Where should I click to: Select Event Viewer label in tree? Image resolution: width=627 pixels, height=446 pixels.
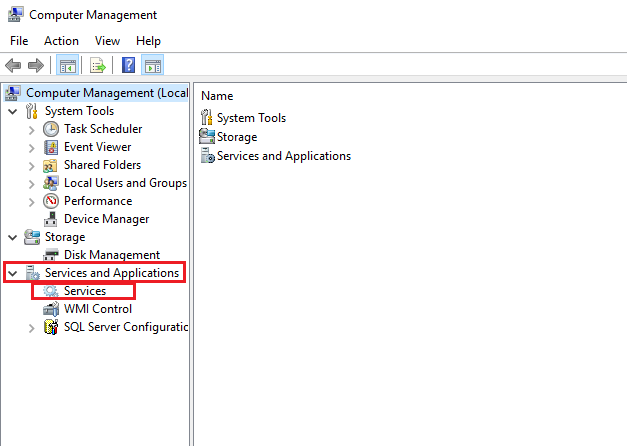[x=98, y=147]
